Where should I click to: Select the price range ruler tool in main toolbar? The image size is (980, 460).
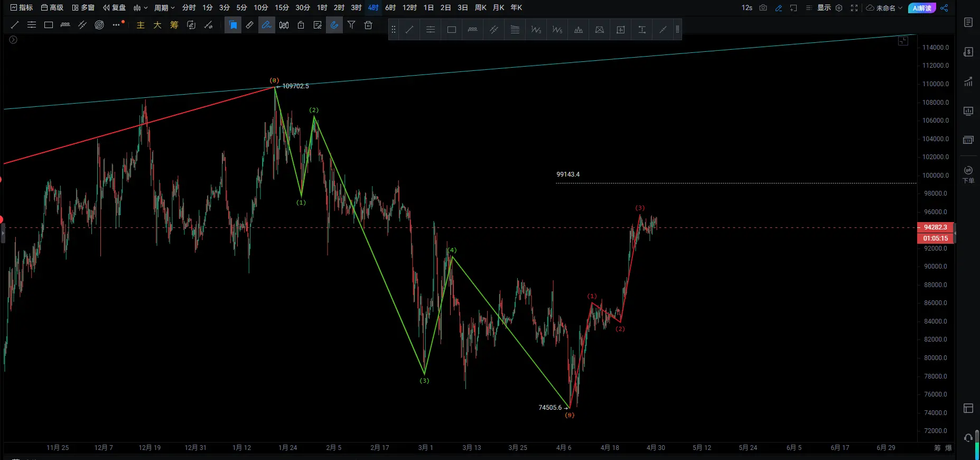coord(66,25)
